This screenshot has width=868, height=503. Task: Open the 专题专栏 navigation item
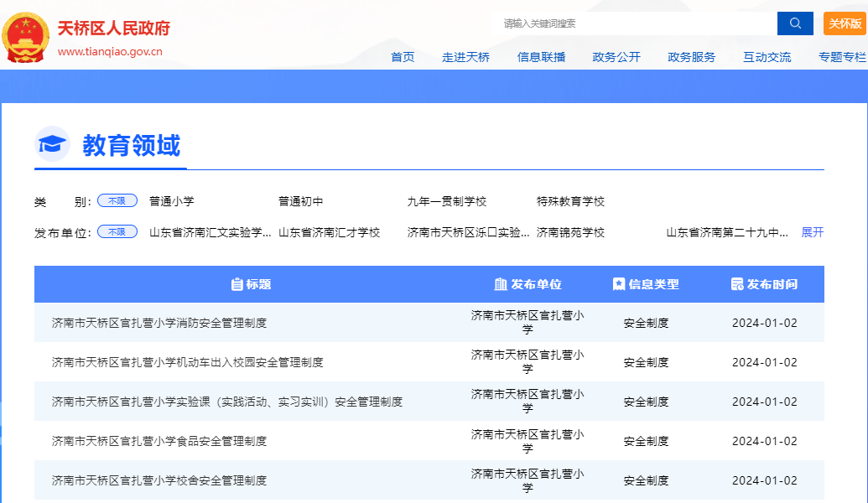842,57
